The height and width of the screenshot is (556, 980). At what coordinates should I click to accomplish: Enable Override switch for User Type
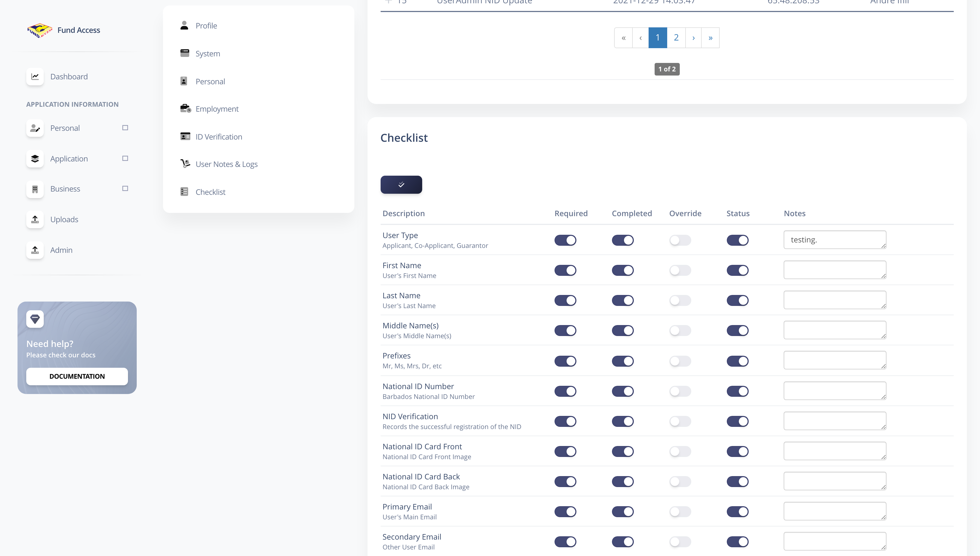(x=680, y=240)
